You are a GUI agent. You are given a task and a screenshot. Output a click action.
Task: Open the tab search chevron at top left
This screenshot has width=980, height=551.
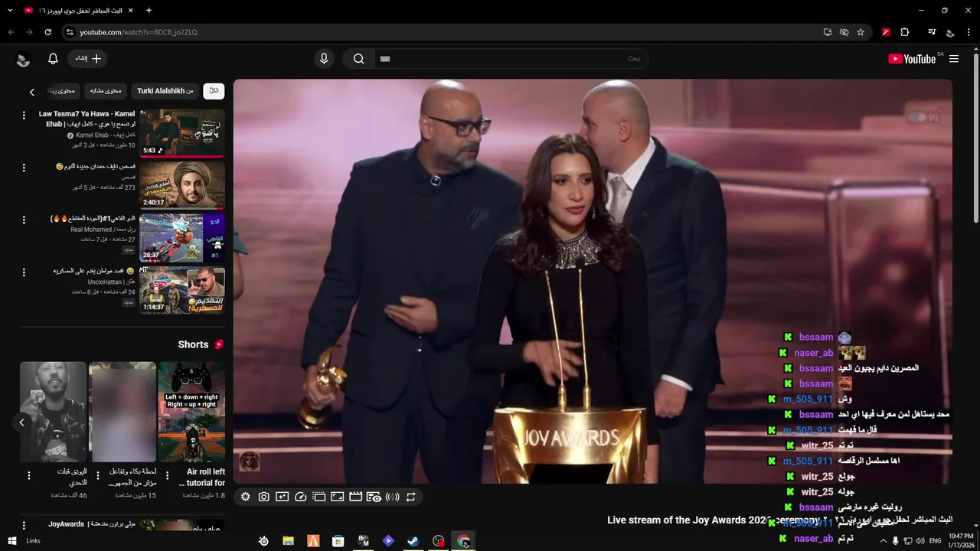10,11
